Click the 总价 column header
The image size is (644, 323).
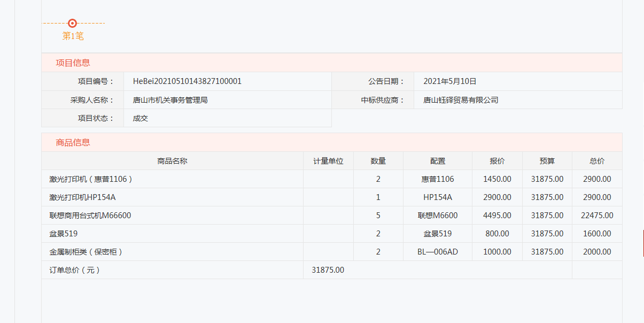tap(597, 161)
